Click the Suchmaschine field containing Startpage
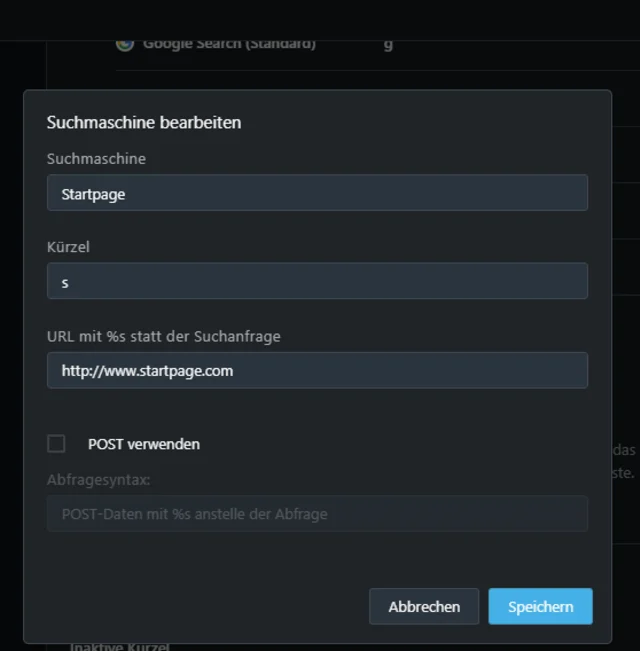 tap(317, 193)
